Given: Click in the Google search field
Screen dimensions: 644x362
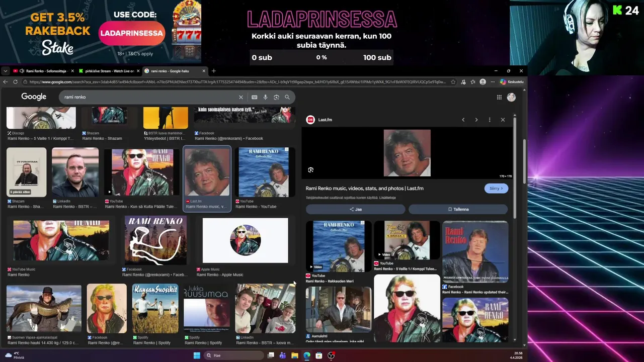Looking at the screenshot, I should 151,97.
